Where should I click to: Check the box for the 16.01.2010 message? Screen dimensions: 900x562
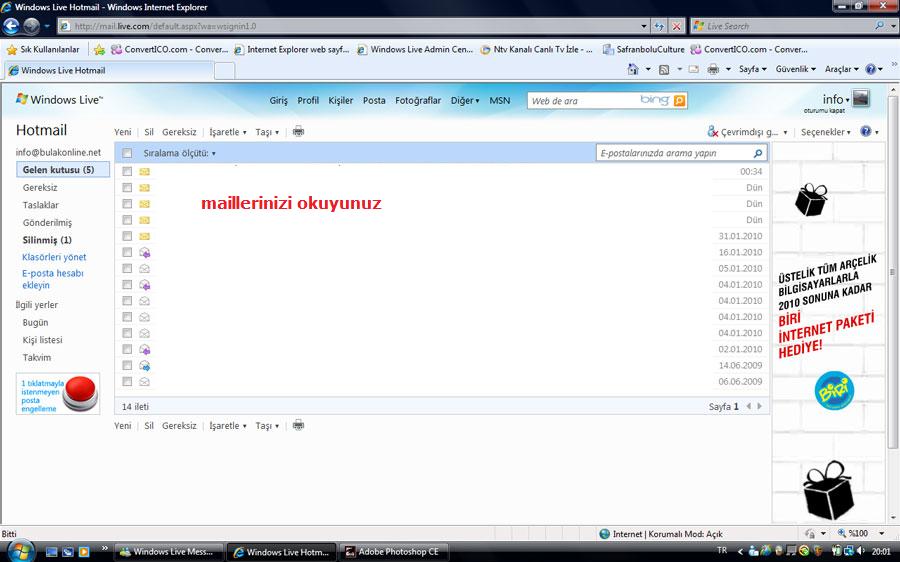[x=127, y=252]
